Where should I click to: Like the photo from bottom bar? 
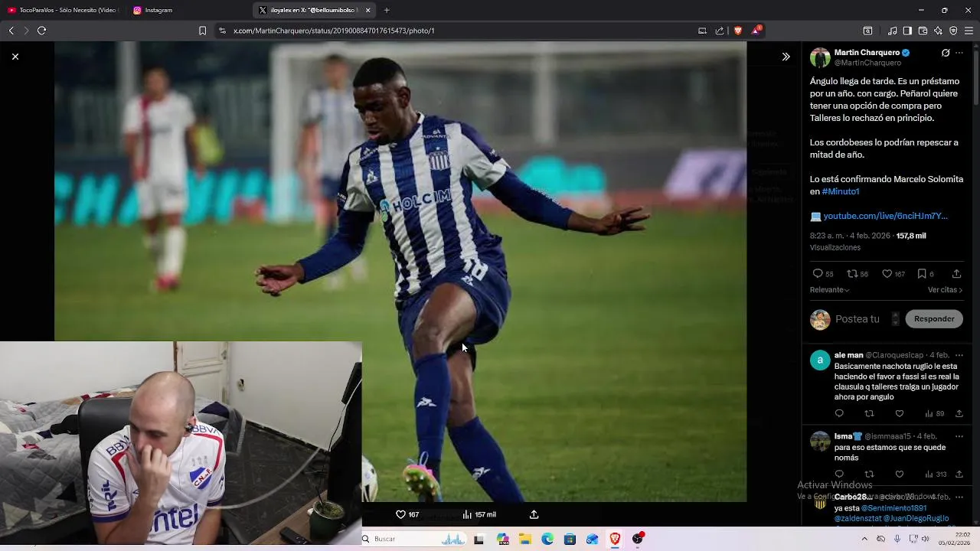(x=400, y=514)
